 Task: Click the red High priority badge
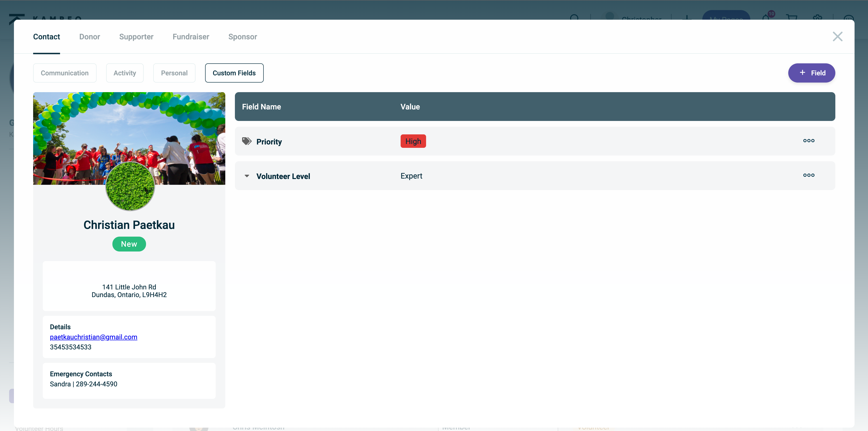pyautogui.click(x=413, y=141)
